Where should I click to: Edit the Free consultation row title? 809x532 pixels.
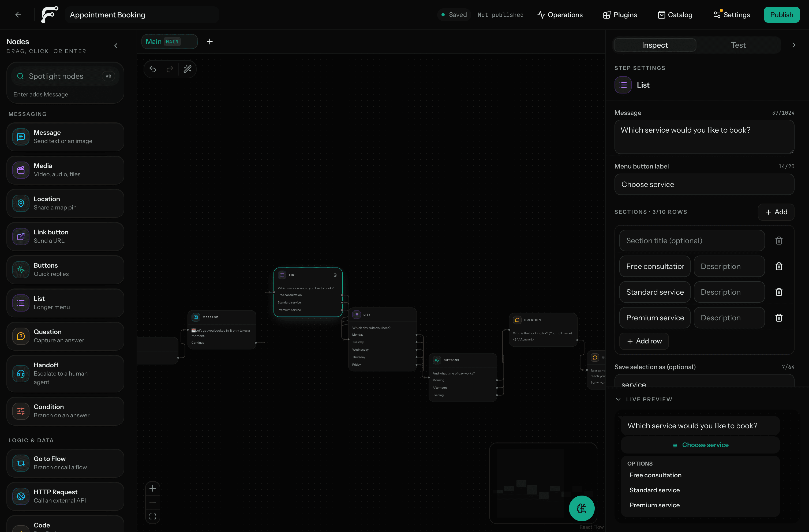click(x=655, y=266)
